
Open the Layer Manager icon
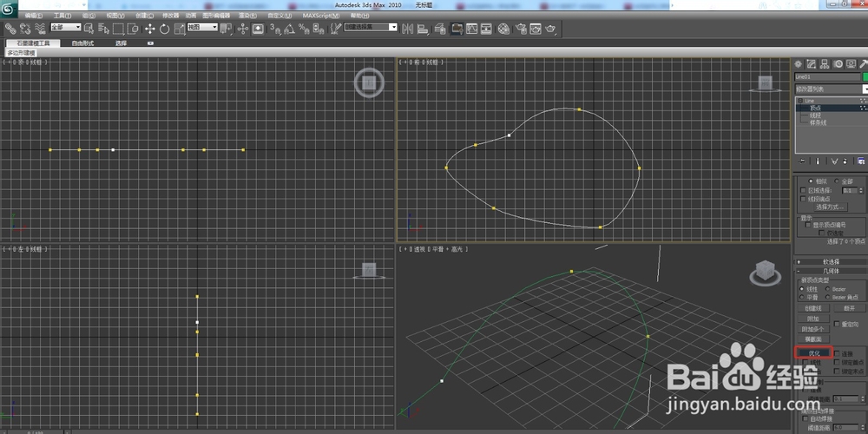440,29
